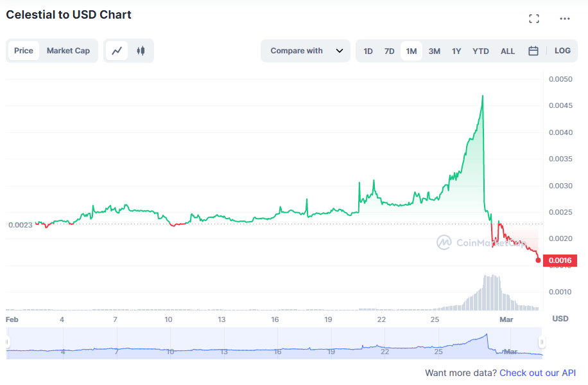Open the date range calendar picker
588x385 pixels.
[x=533, y=51]
